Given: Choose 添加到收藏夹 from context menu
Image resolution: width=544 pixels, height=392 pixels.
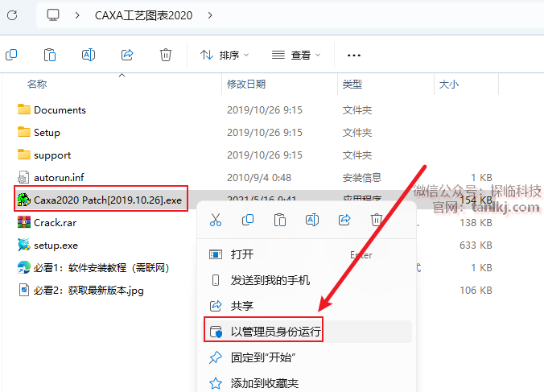Looking at the screenshot, I should pos(307,383).
